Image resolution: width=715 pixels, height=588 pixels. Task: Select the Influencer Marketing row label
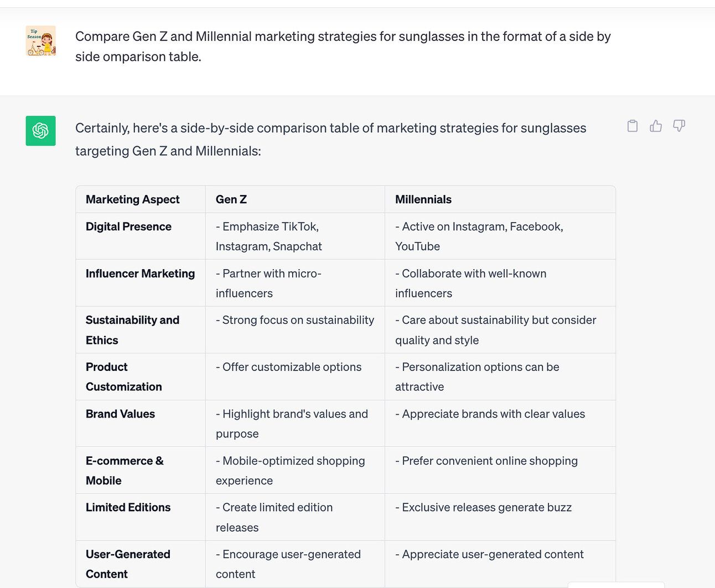click(x=140, y=274)
